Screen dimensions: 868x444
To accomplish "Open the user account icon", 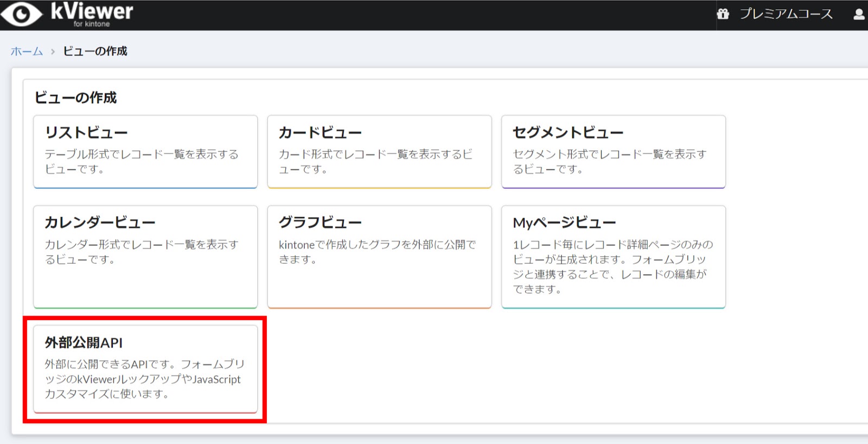I will [x=859, y=15].
